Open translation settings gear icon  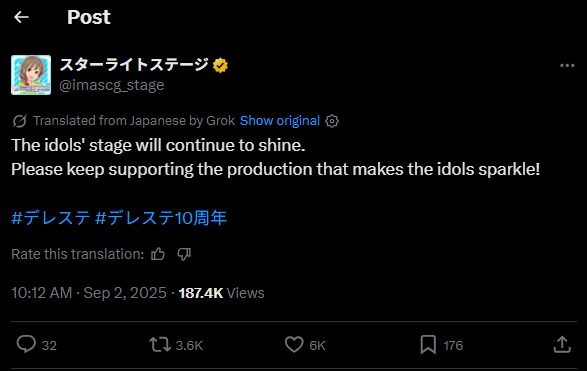click(x=332, y=121)
